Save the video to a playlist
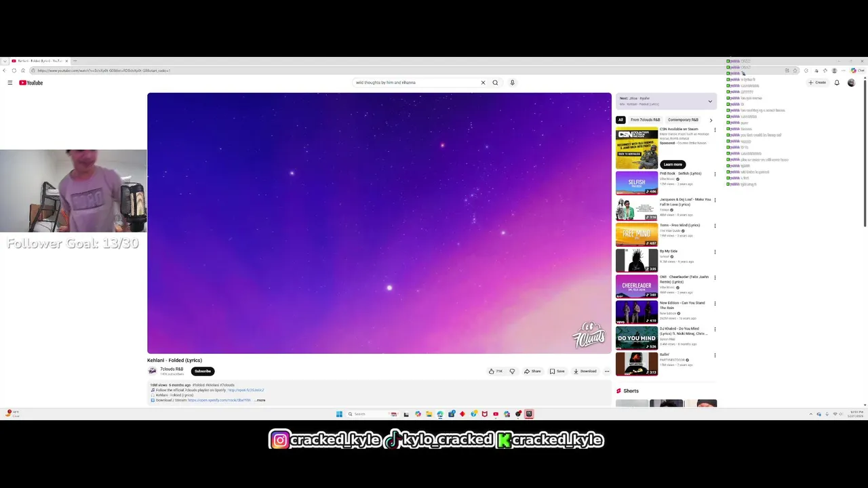The image size is (868, 488). point(557,371)
